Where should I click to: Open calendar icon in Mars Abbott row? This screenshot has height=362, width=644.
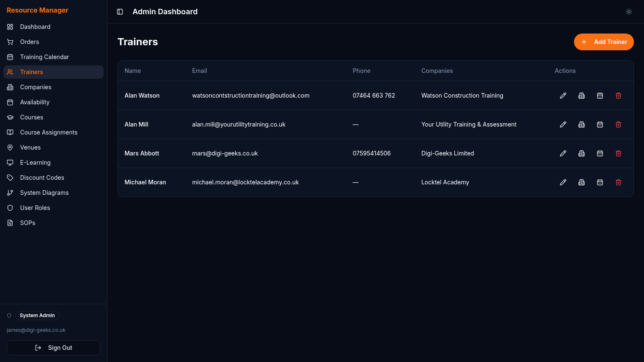[x=600, y=153]
